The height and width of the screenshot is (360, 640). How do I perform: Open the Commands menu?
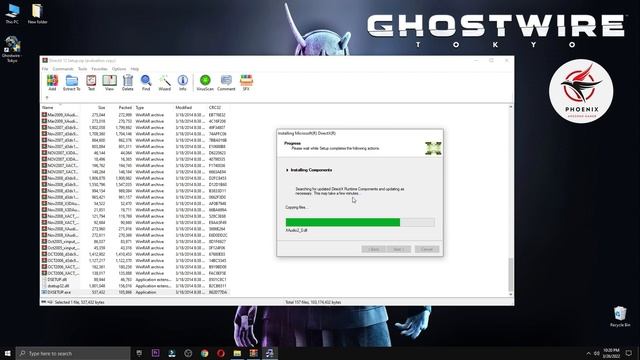[63, 69]
